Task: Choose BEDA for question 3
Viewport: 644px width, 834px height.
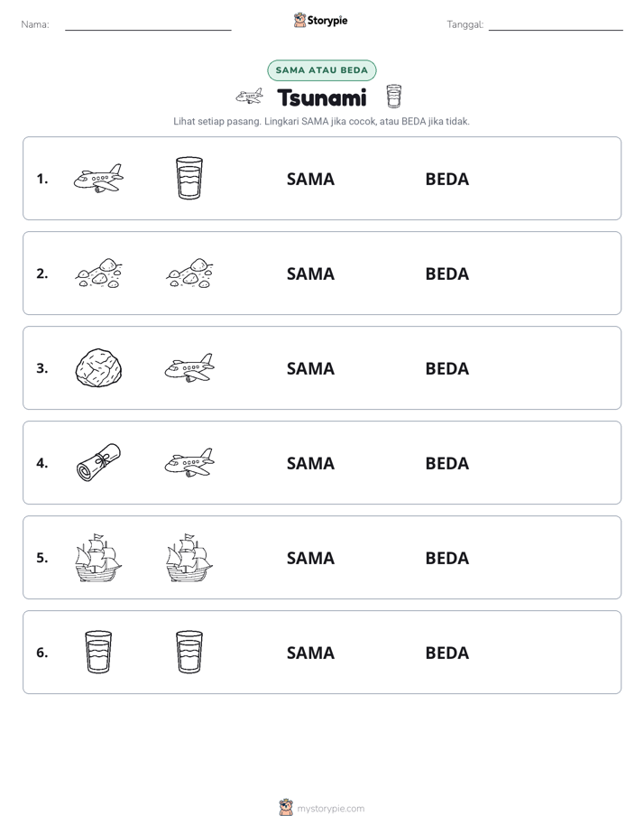Action: [446, 368]
